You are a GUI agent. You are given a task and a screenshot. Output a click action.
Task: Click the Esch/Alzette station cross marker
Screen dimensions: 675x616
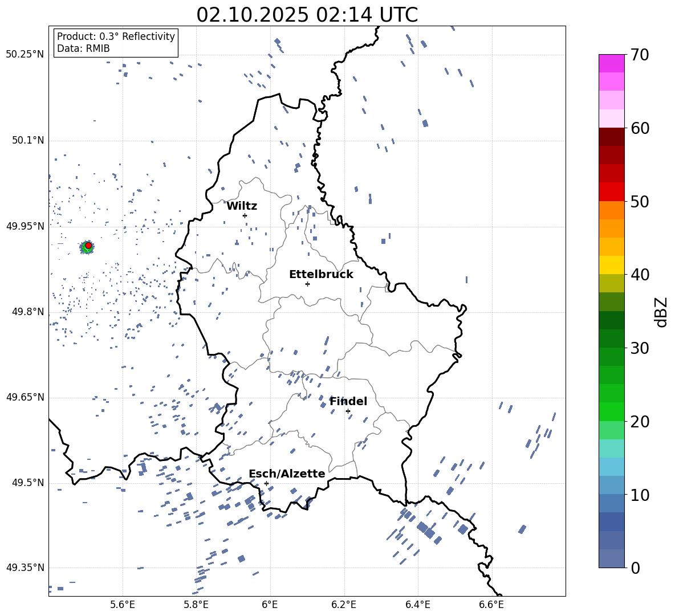[266, 483]
